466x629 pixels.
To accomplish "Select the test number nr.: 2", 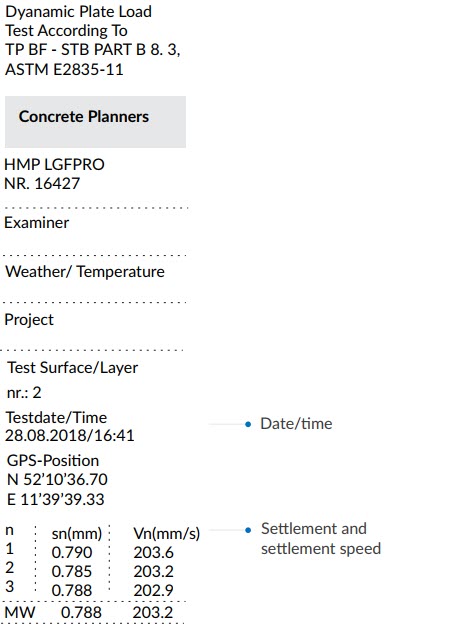I will click(x=24, y=392).
